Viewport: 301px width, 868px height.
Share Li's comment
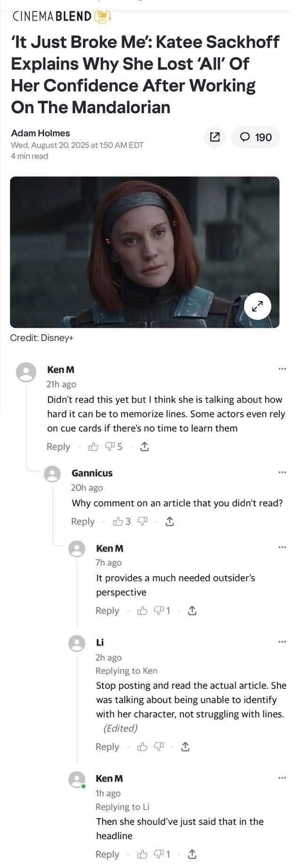tap(186, 747)
